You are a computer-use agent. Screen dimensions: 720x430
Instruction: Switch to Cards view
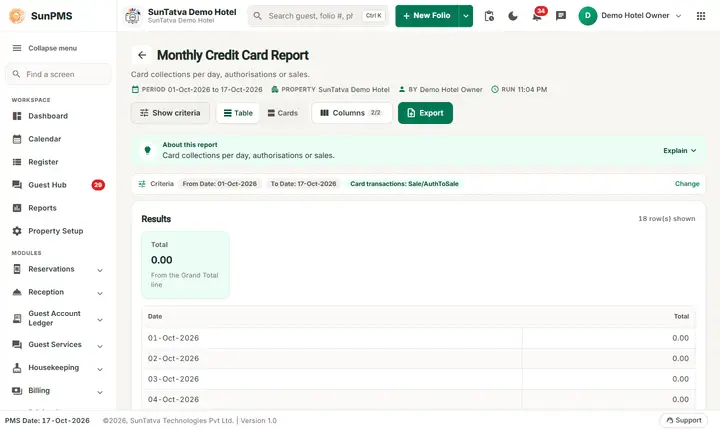click(x=283, y=113)
